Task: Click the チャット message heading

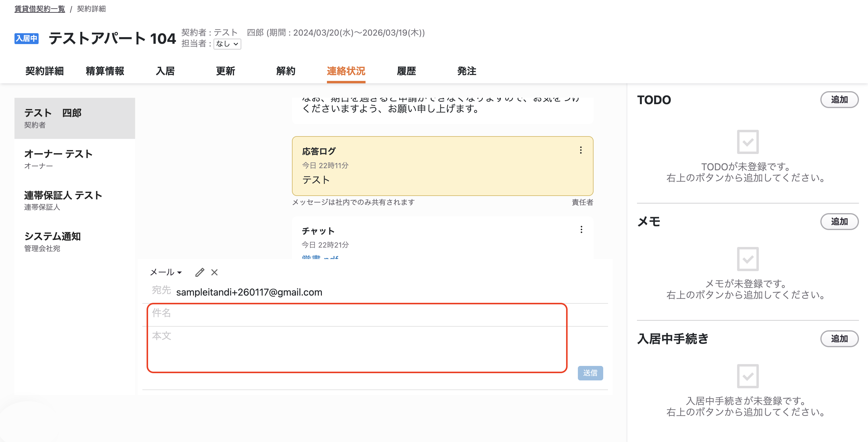Action: tap(318, 231)
